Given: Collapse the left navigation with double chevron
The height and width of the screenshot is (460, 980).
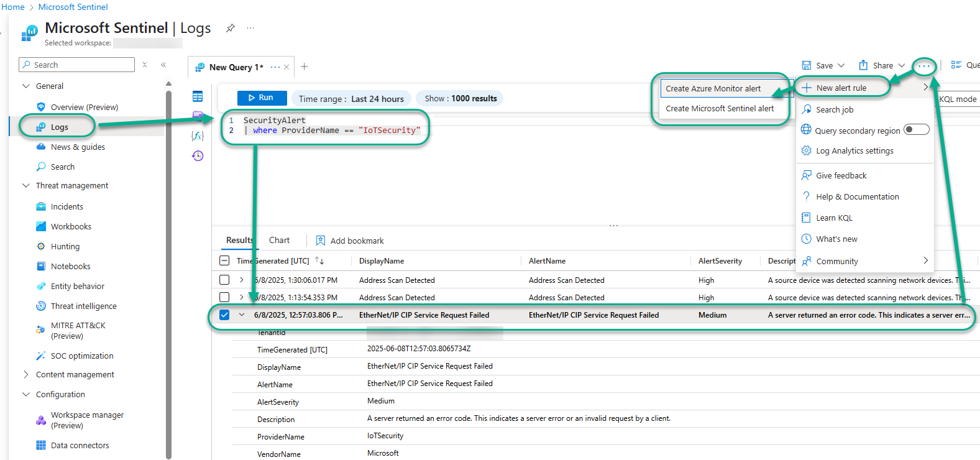Looking at the screenshot, I should coord(163,65).
